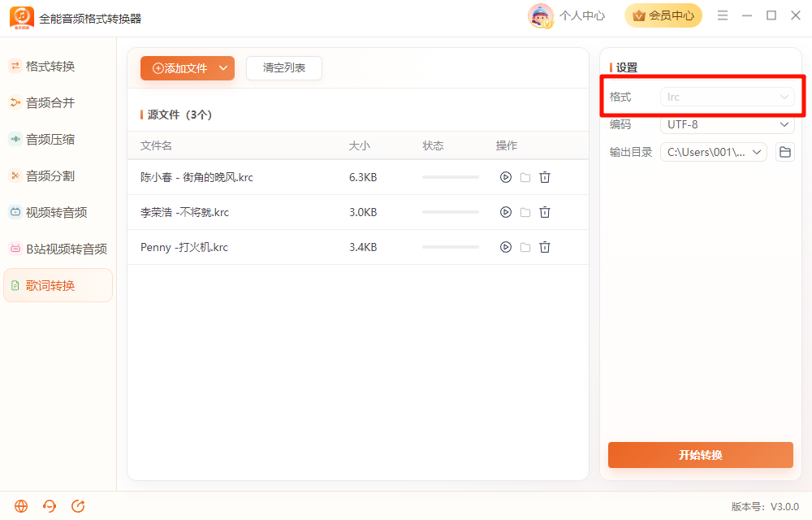Click the 清空列表 button
812x520 pixels.
[x=283, y=68]
